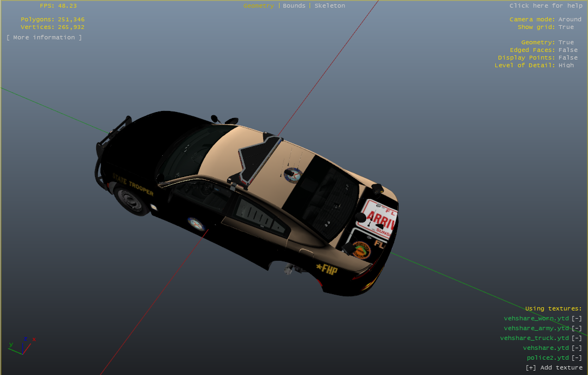Remove the vehshare_army.ytd texture via [-]

point(577,328)
